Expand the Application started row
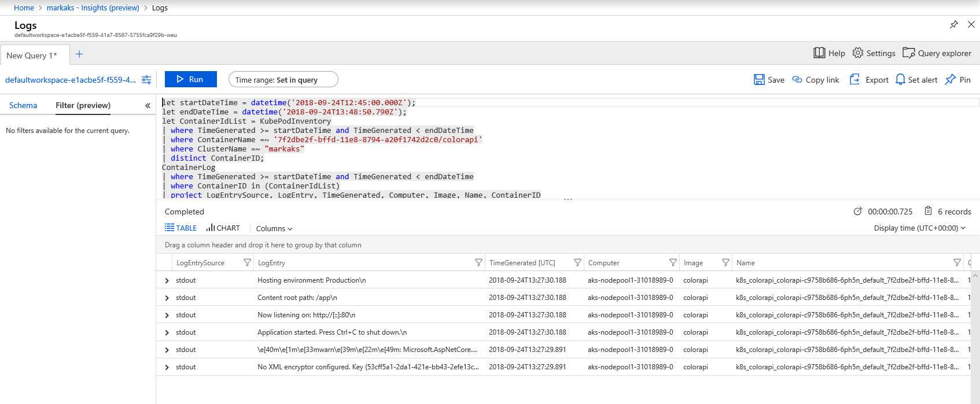This screenshot has height=404, width=980. pyautogui.click(x=167, y=332)
